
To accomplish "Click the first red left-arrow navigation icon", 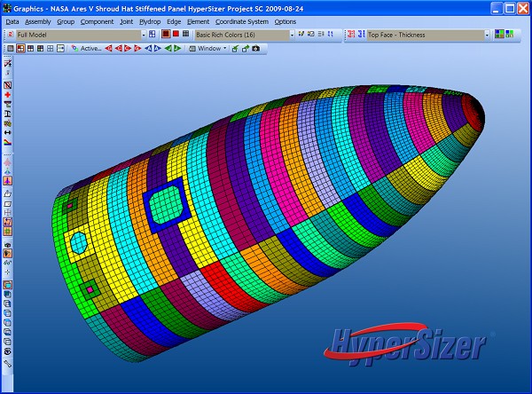I will click(108, 49).
